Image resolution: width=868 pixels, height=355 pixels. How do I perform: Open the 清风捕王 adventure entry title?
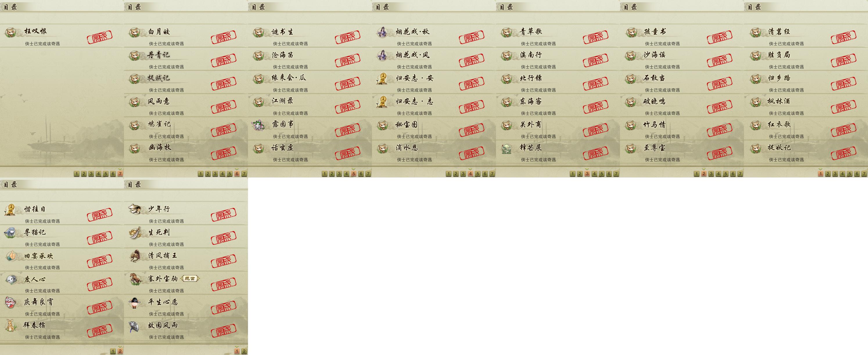(162, 256)
